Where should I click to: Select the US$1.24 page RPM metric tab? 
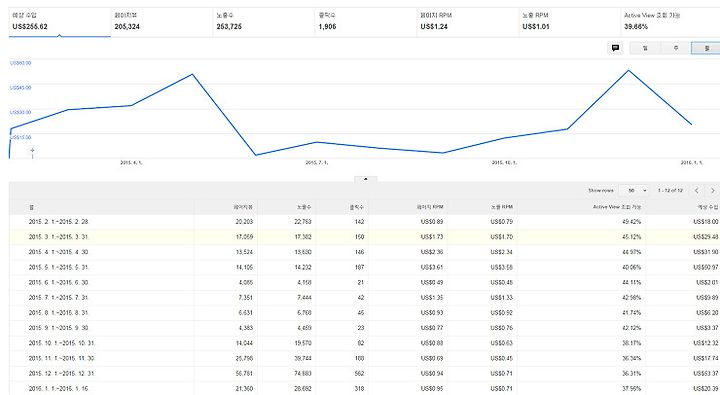coord(467,22)
